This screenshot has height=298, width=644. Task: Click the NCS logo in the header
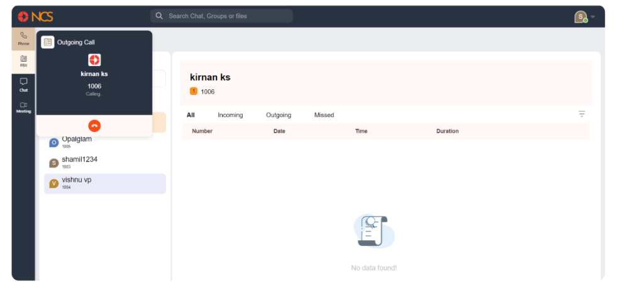35,16
